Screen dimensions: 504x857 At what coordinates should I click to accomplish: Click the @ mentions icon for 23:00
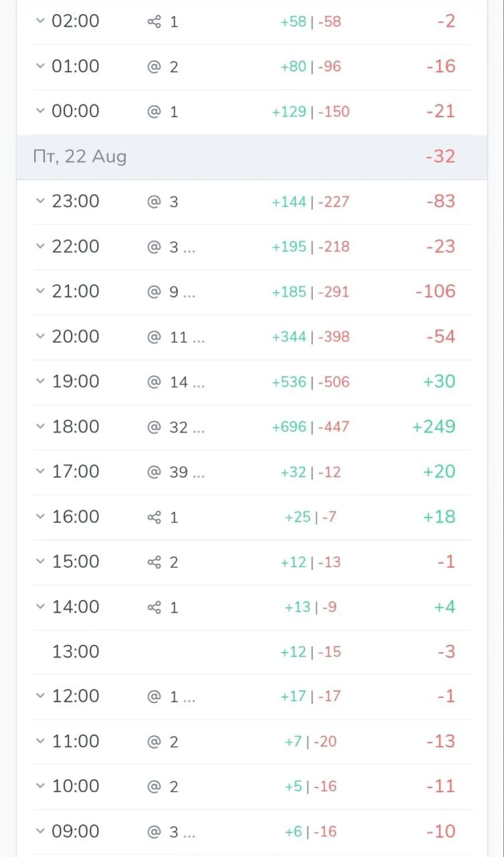pos(154,202)
